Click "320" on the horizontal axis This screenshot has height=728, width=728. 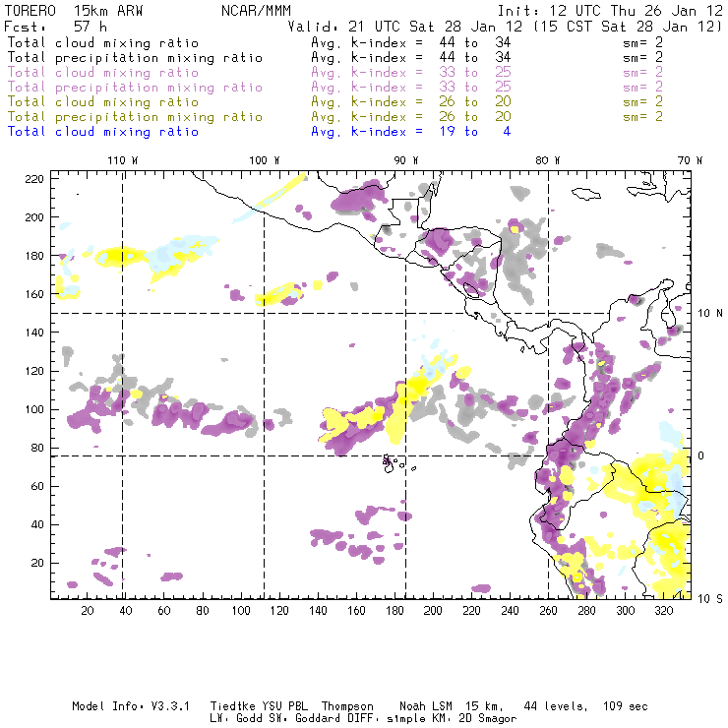click(663, 611)
